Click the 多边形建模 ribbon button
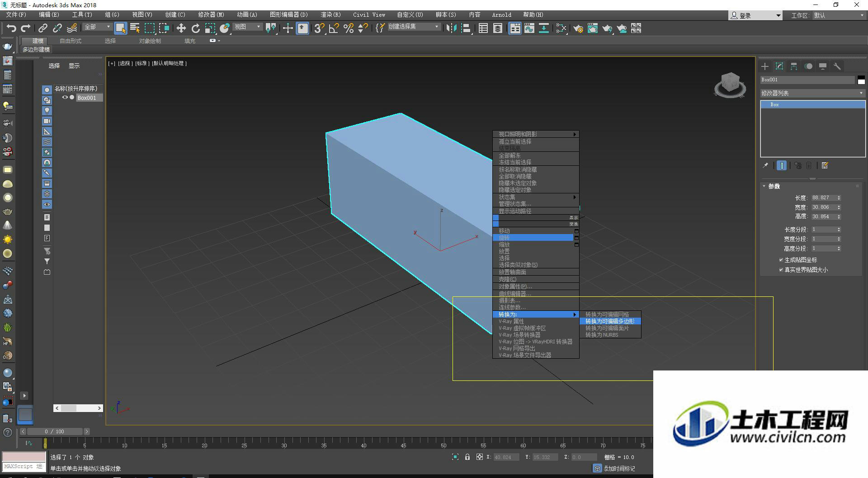The width and height of the screenshot is (868, 478). (x=36, y=50)
